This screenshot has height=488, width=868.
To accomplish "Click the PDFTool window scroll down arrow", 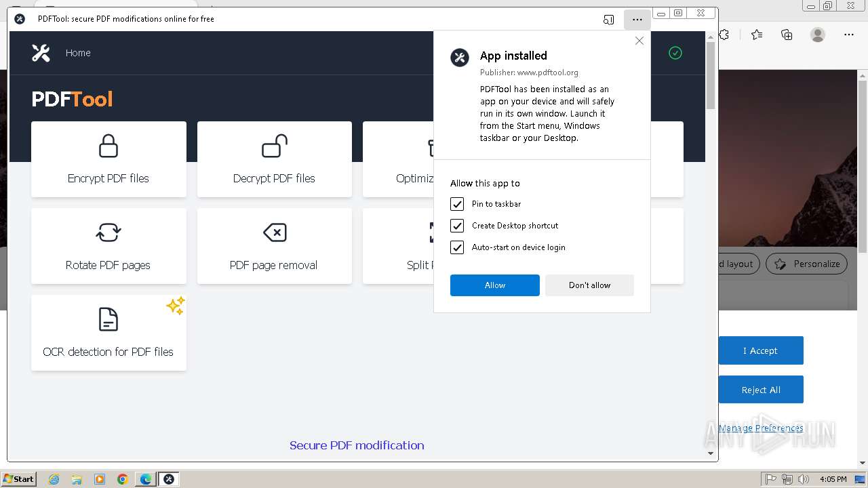I will (x=711, y=453).
